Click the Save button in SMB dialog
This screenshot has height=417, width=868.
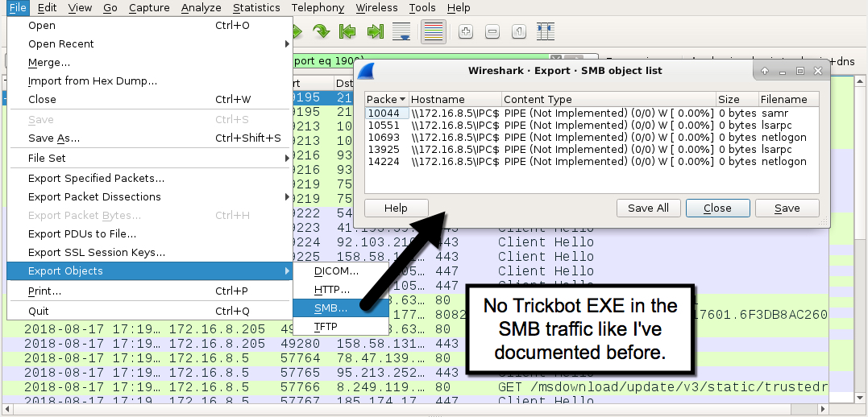pyautogui.click(x=787, y=208)
